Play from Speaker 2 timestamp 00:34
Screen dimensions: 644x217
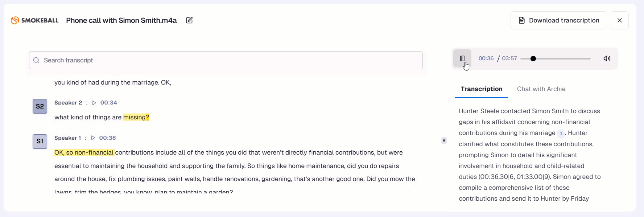click(x=105, y=103)
